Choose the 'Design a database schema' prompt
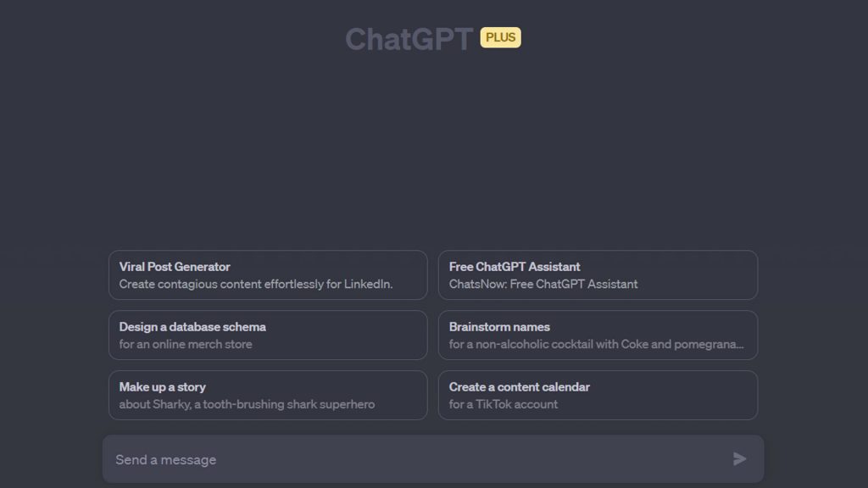 pos(268,335)
